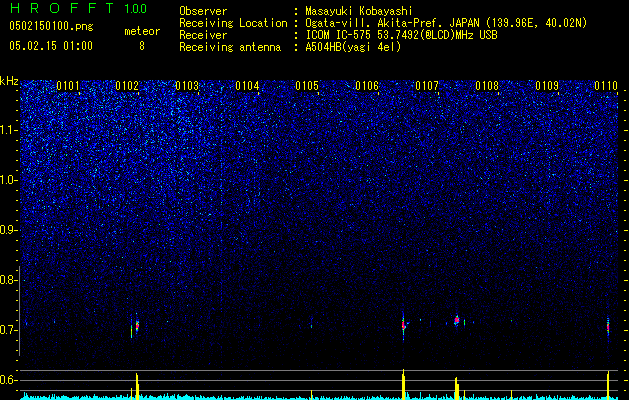Viewport: 629px width, 400px height.
Task: Click the kHz axis unit label
Action: coord(9,81)
